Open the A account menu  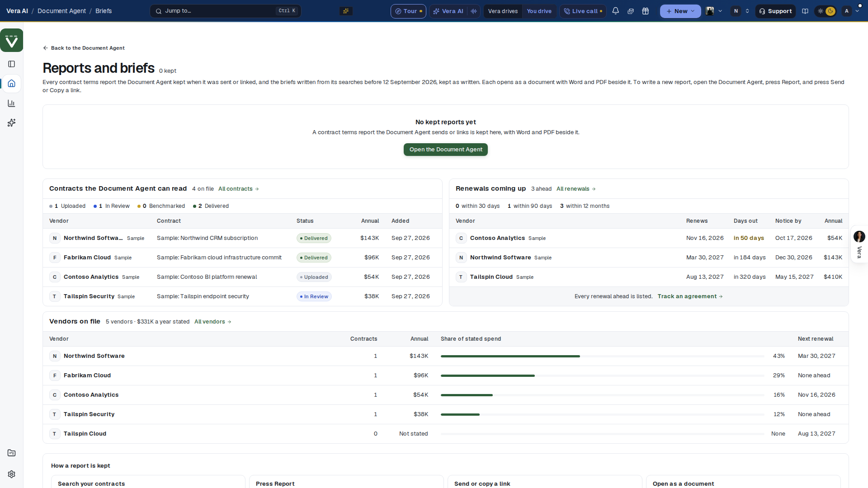851,11
